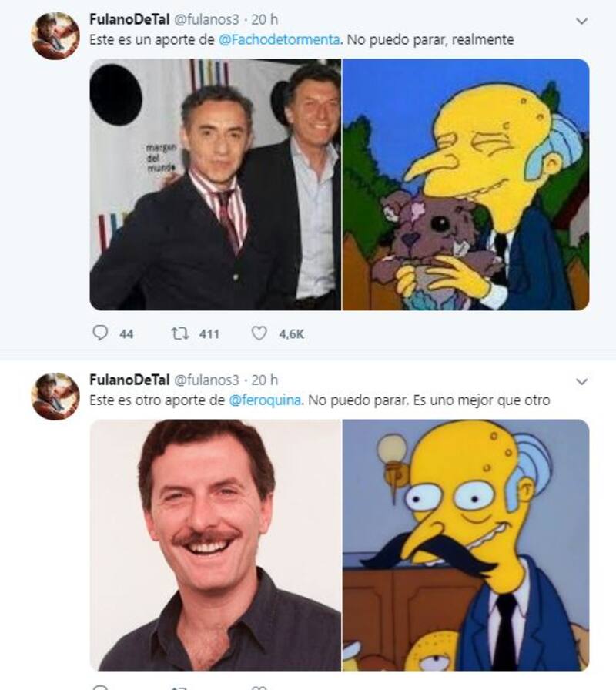Open the profile avatar on the second tweet
Image resolution: width=616 pixels, height=690 pixels.
coord(55,397)
